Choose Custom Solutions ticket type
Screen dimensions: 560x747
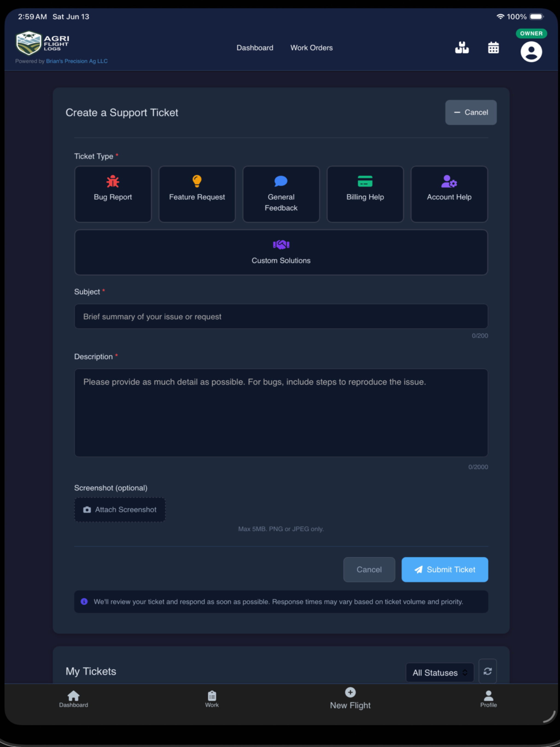pyautogui.click(x=281, y=252)
